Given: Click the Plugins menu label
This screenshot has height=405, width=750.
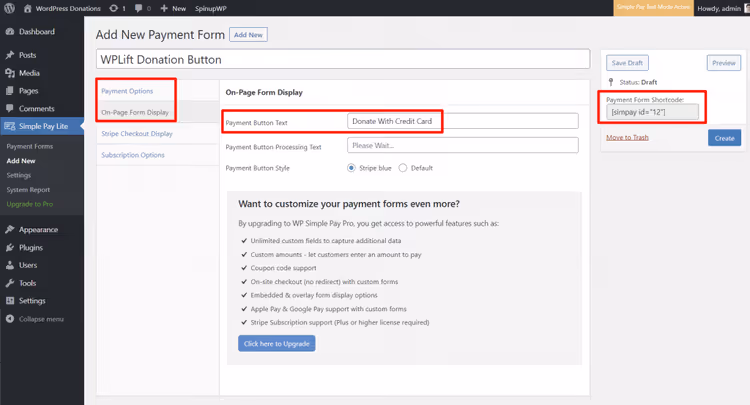Looking at the screenshot, I should 31,248.
